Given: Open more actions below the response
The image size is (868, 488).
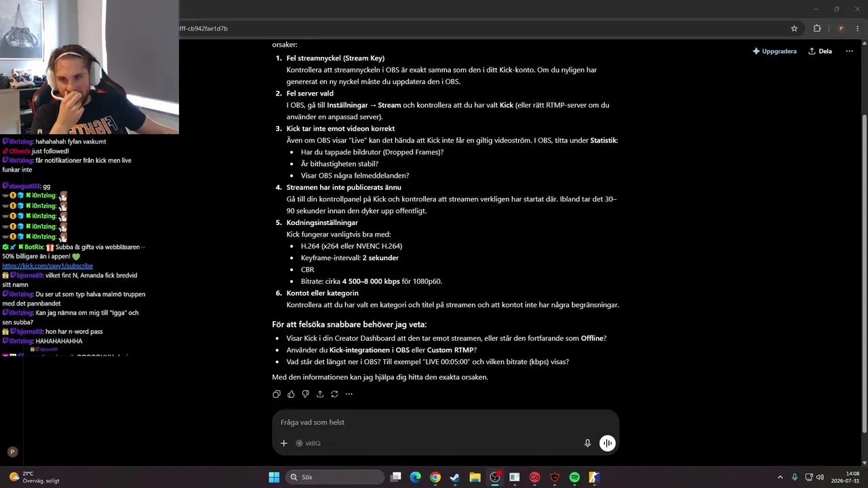Looking at the screenshot, I should point(349,394).
